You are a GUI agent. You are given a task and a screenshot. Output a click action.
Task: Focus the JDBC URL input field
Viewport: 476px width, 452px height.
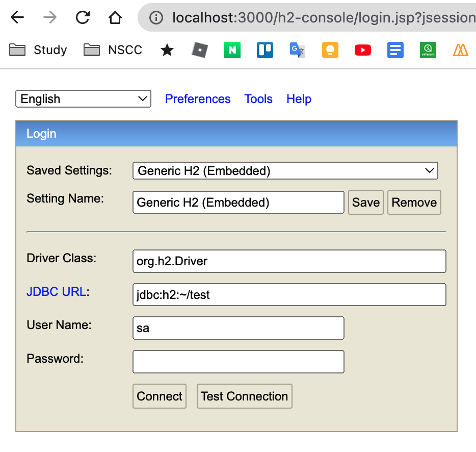[289, 294]
